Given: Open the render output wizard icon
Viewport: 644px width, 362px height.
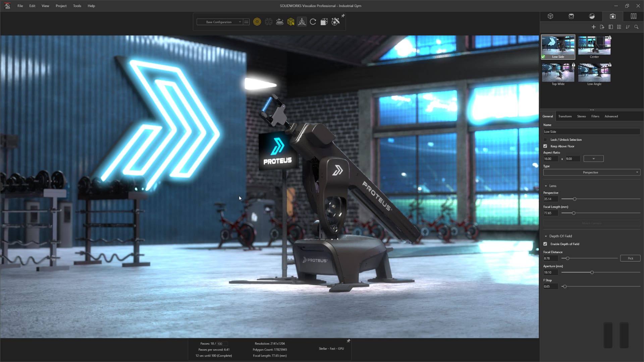Looking at the screenshot, I should (x=335, y=22).
